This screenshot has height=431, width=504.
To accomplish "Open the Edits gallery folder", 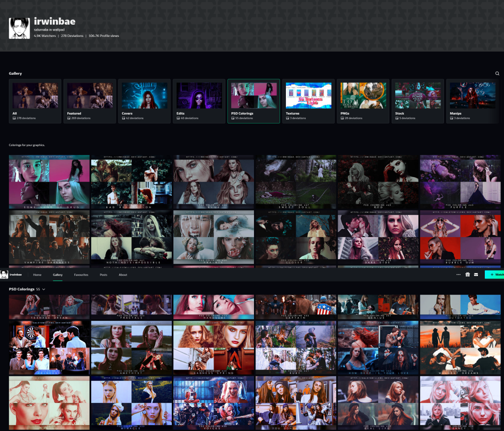I will [x=199, y=101].
